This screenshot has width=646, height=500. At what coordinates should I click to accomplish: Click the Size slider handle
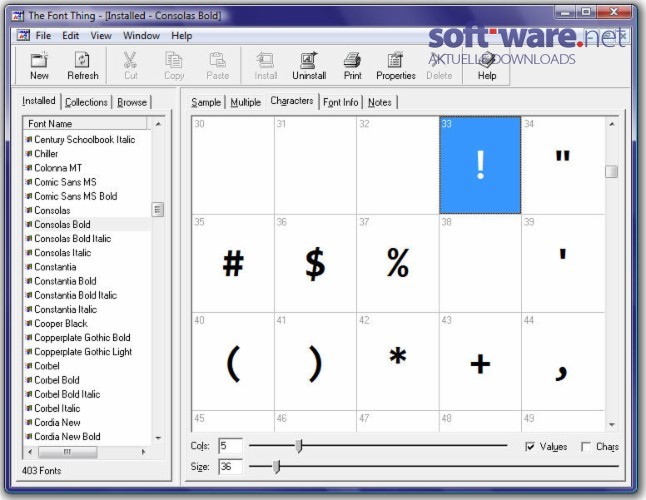(277, 466)
